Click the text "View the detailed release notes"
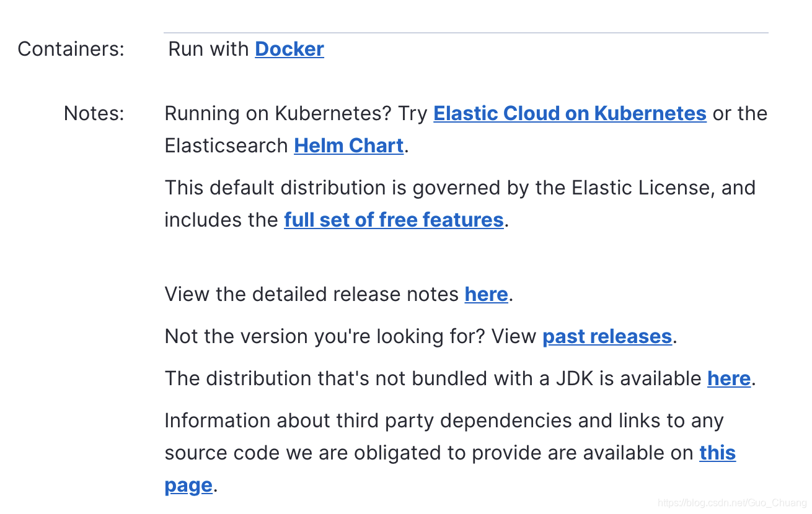Screen dimensions: 812x514 [312, 294]
